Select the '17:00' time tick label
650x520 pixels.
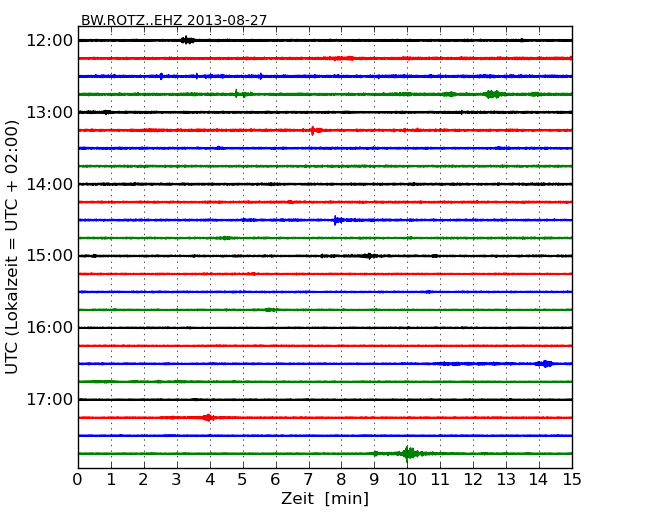coord(49,399)
